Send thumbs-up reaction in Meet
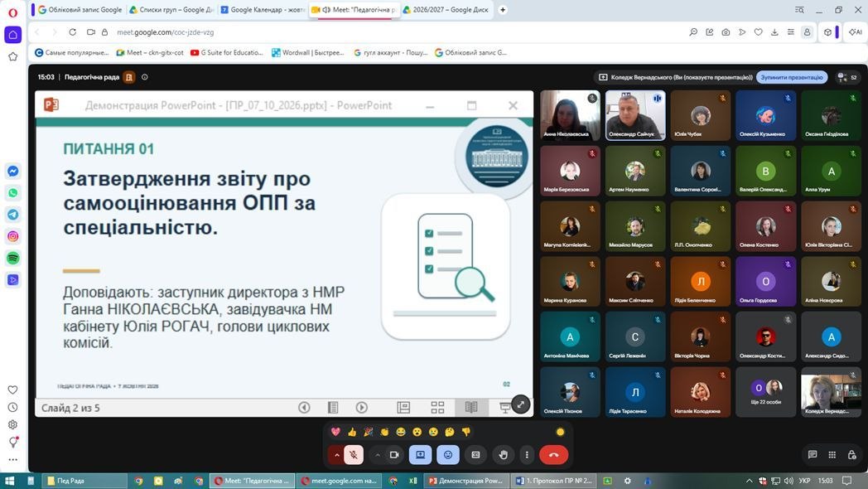The width and height of the screenshot is (868, 489). click(x=352, y=432)
